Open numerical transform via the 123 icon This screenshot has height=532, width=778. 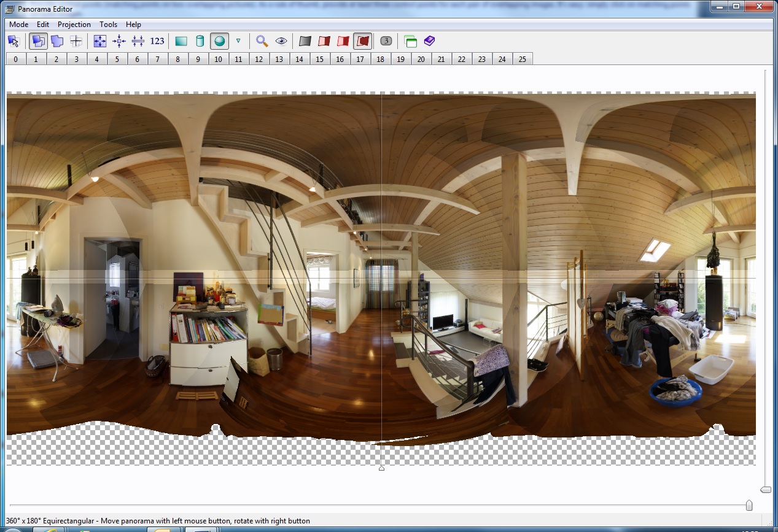point(157,41)
